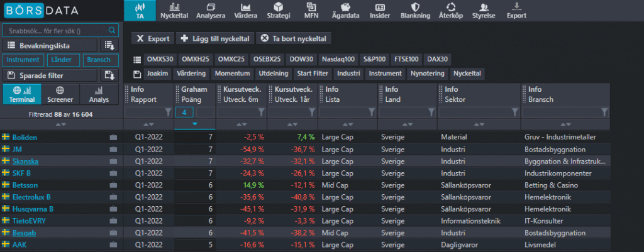Open the Skanska company link
The height and width of the screenshot is (252, 644).
(x=25, y=161)
